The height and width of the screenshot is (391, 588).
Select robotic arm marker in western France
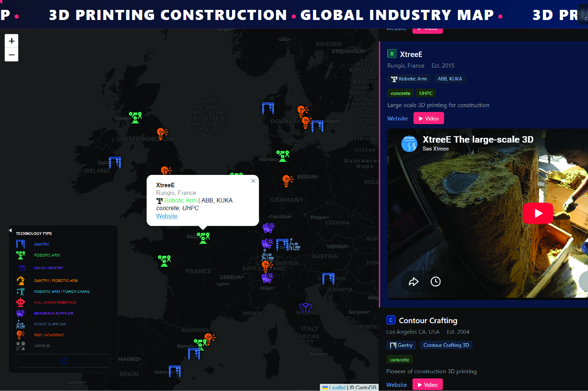164,261
